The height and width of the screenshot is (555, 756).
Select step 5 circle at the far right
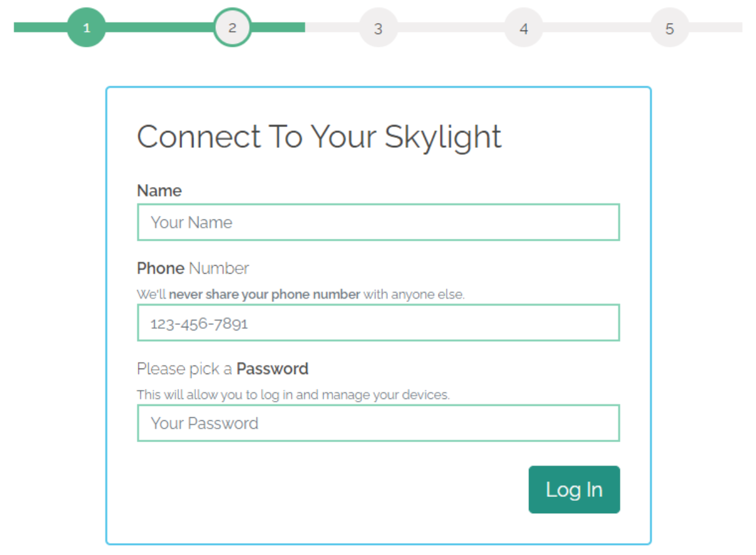point(669,28)
